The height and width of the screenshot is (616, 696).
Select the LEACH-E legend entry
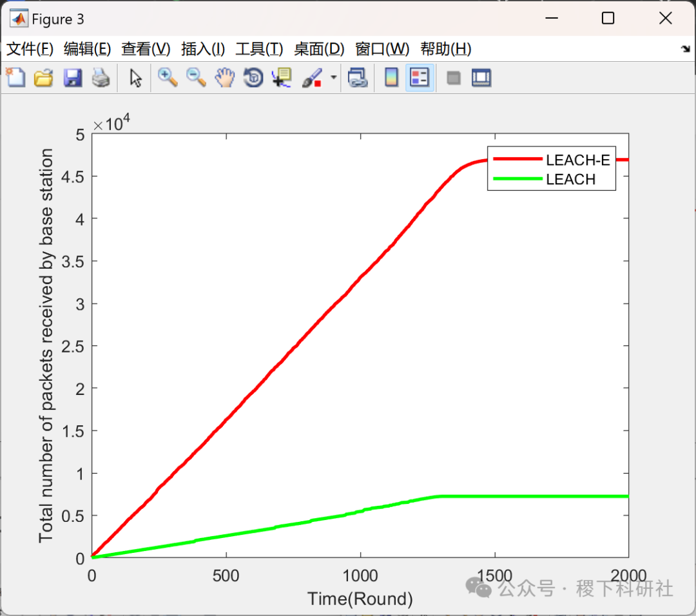tap(577, 160)
